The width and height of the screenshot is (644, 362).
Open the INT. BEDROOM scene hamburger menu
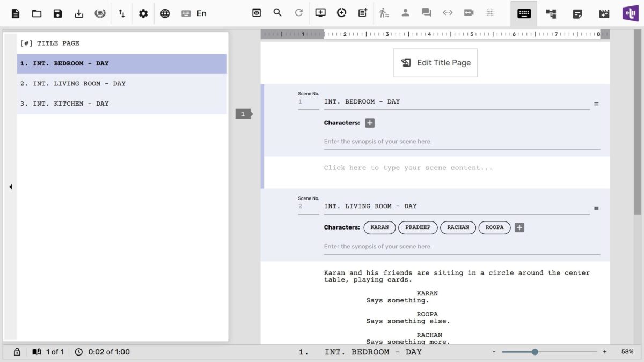click(596, 104)
